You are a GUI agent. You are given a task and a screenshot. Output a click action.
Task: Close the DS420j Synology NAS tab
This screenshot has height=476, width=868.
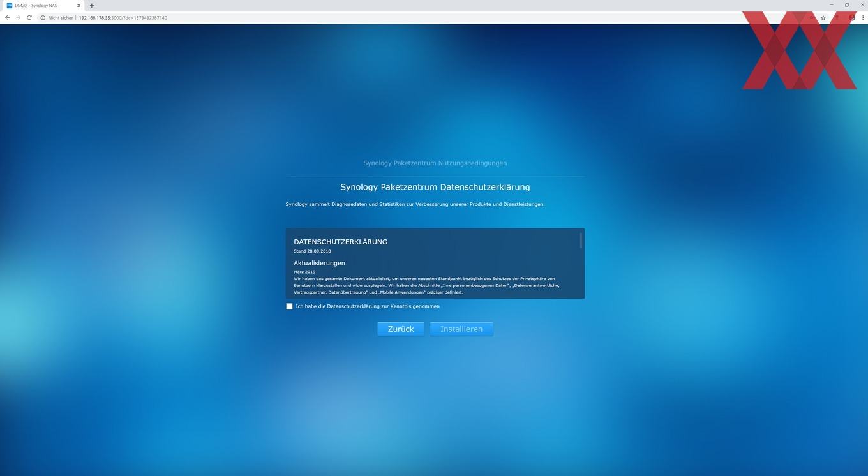click(79, 6)
